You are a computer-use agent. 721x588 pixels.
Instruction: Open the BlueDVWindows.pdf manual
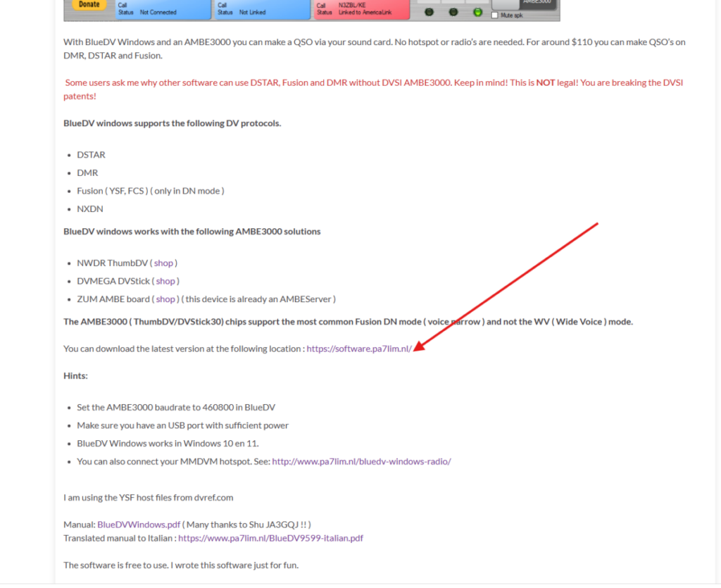(x=139, y=525)
